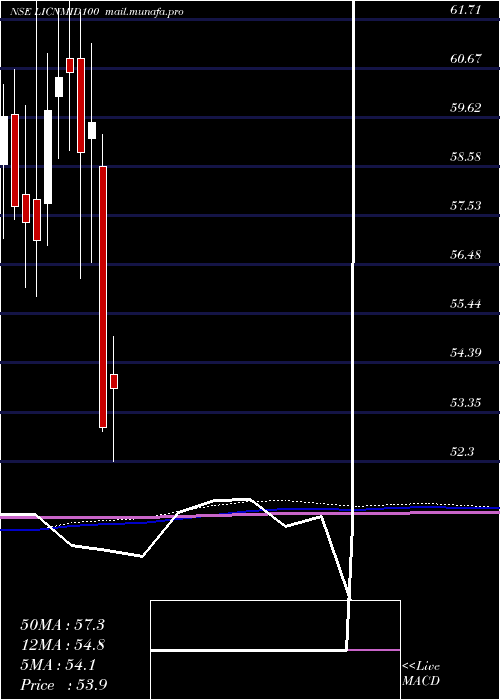Click the Price : 53.9 readout
Image resolution: width=500 pixels, height=700 pixels.
coord(62,685)
